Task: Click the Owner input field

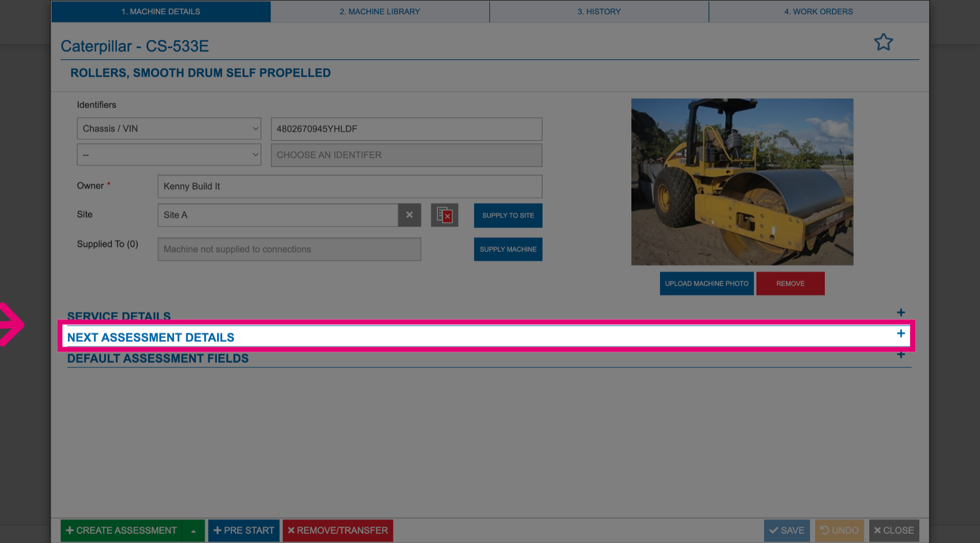Action: tap(350, 186)
